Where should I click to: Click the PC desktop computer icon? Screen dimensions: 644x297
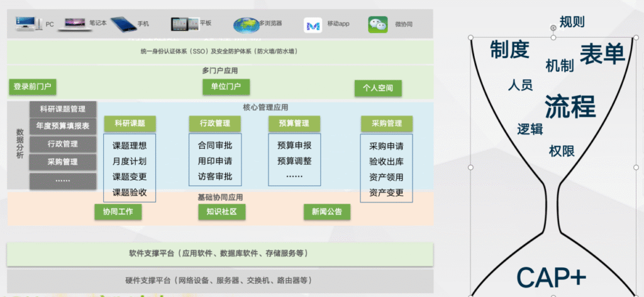pos(27,25)
